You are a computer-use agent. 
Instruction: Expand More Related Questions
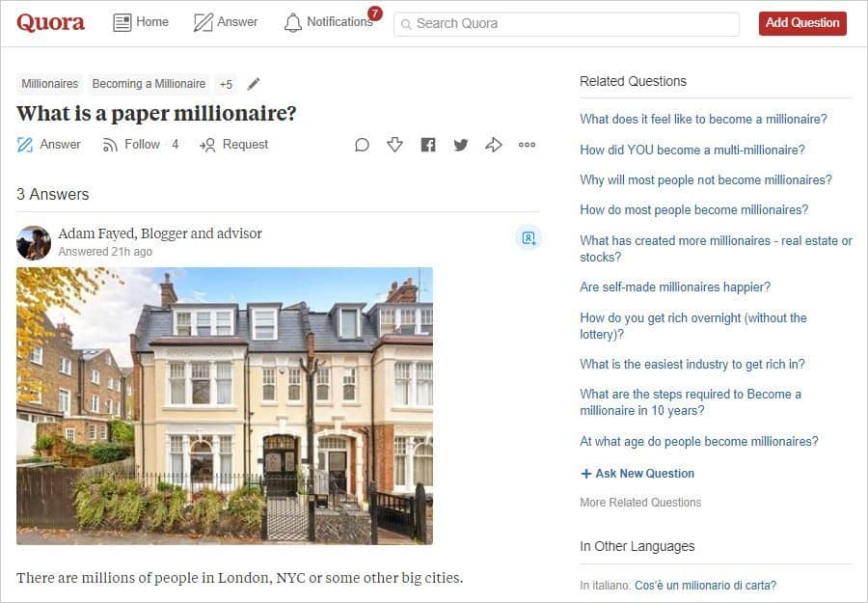(640, 503)
